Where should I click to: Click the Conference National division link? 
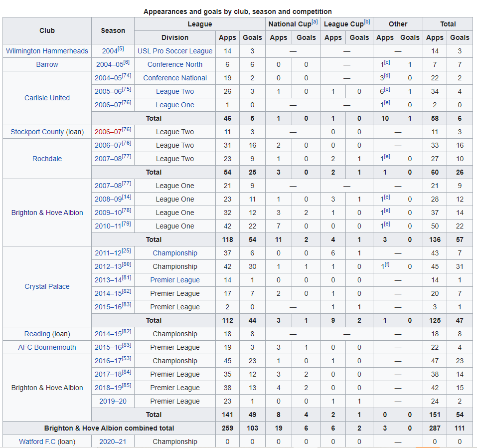[x=174, y=78]
